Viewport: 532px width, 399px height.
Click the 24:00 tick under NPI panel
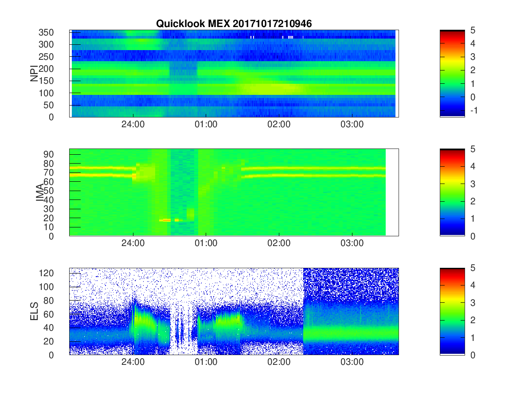click(x=133, y=124)
